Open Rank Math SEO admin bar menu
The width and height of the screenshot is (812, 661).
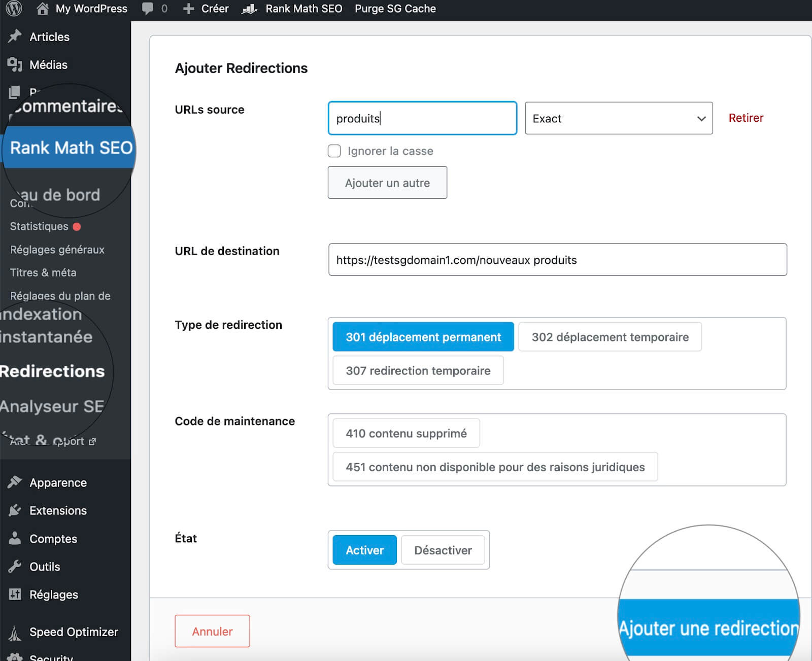tap(303, 9)
